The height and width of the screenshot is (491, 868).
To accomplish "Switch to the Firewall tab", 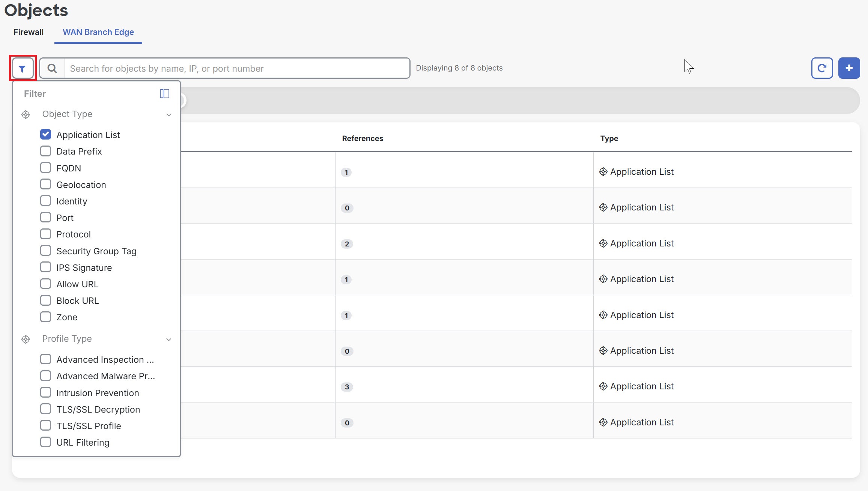I will click(28, 32).
